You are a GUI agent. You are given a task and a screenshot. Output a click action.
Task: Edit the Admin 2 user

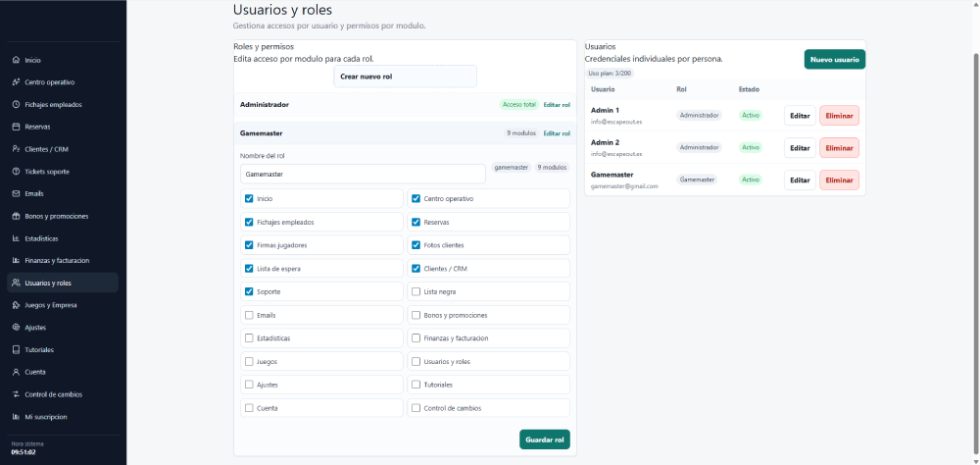coord(800,148)
